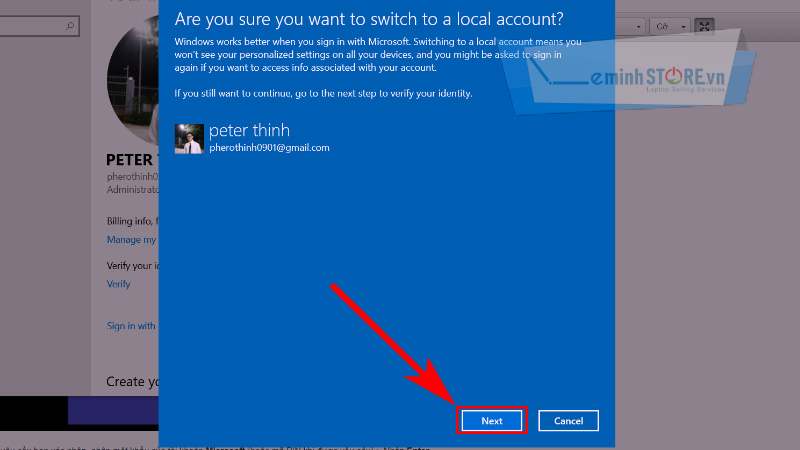Click peter thinh's small avatar thumbnail

[188, 139]
